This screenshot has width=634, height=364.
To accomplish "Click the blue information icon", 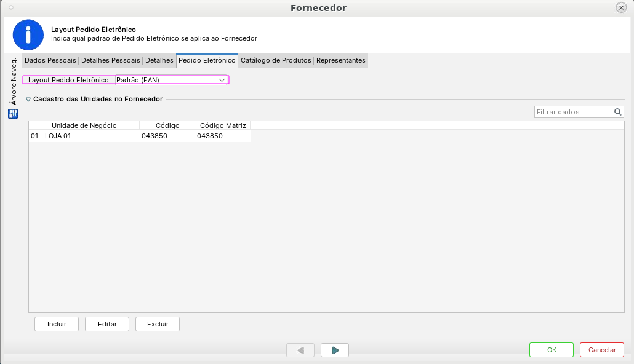I will click(x=28, y=35).
